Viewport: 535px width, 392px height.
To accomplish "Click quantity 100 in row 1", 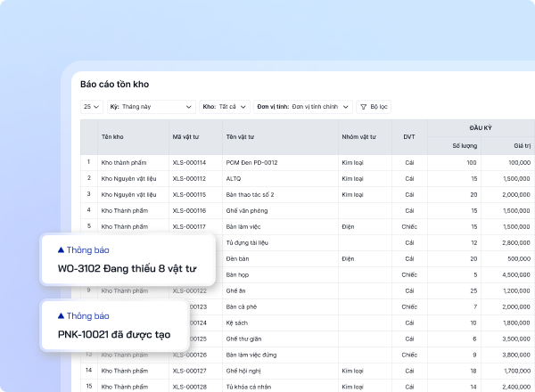I will click(472, 163).
